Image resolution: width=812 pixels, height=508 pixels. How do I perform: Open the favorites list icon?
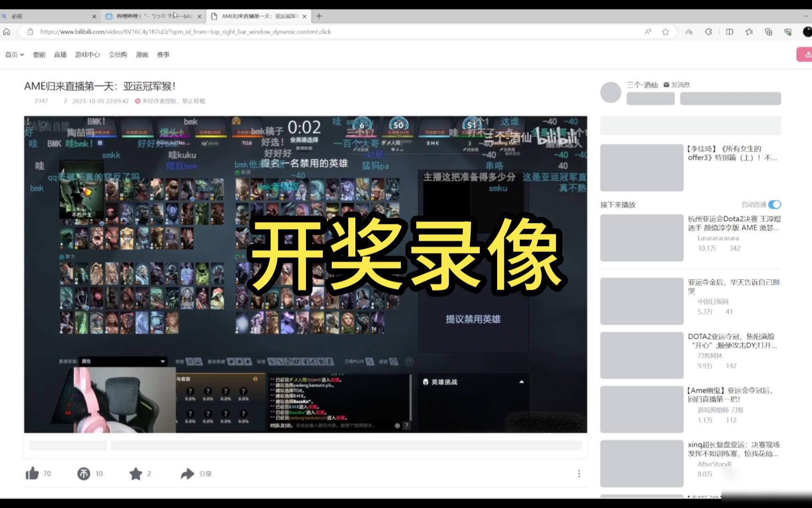point(749,32)
